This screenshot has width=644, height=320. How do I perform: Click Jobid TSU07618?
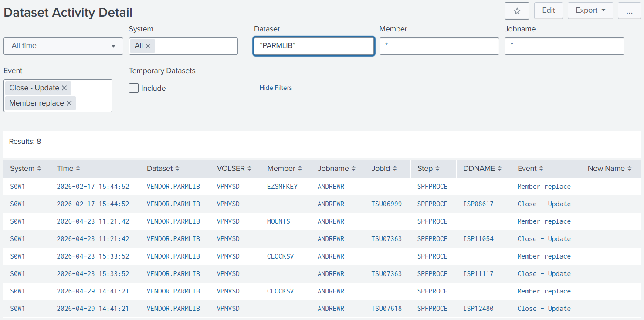(x=386, y=309)
